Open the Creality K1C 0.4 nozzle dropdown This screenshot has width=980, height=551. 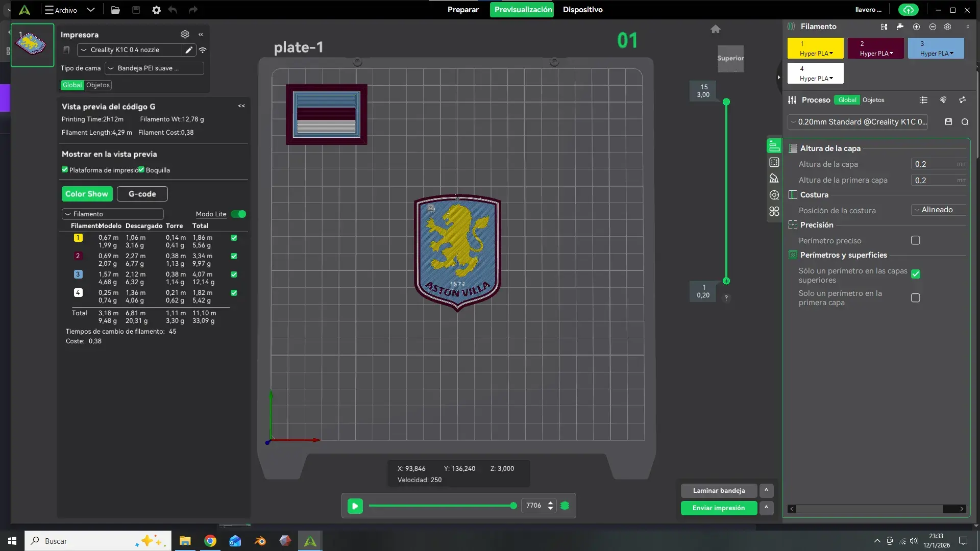[x=130, y=50]
